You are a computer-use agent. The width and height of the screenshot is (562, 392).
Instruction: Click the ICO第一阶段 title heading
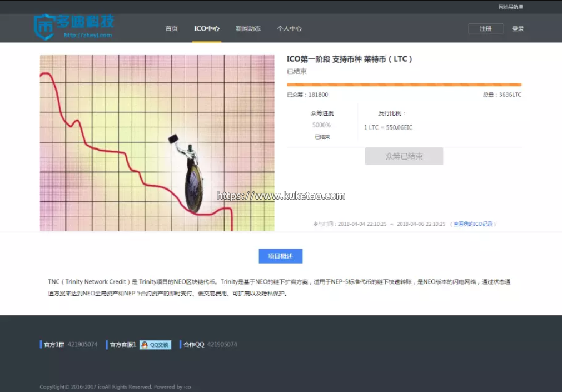point(350,59)
